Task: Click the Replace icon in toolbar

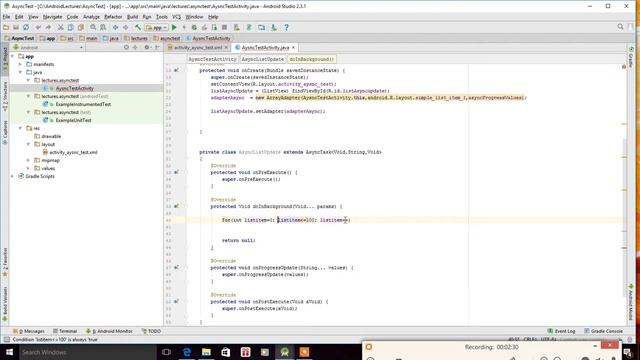Action: pyautogui.click(x=103, y=27)
